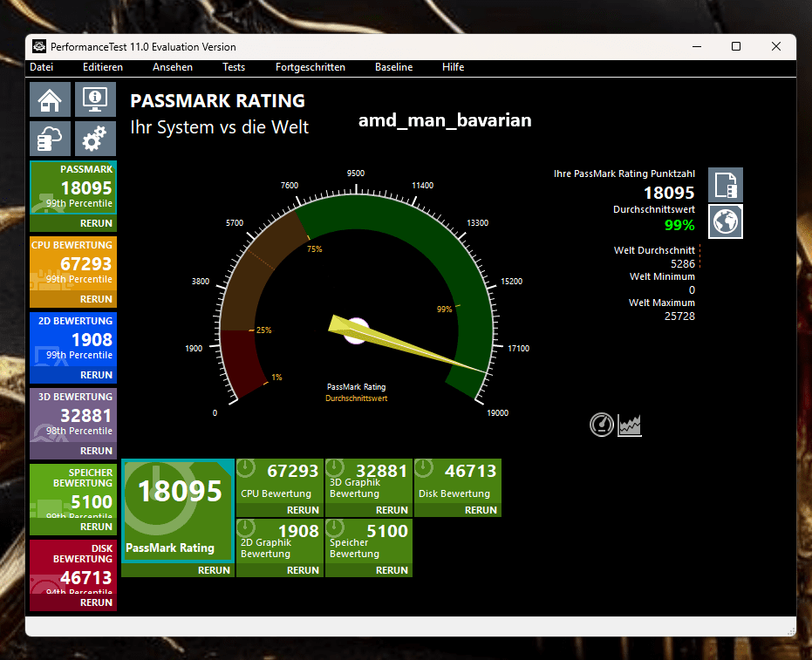Viewport: 812px width, 660px height.
Task: Click power icon on 2D Graphik Bewertung tile
Action: (246, 528)
